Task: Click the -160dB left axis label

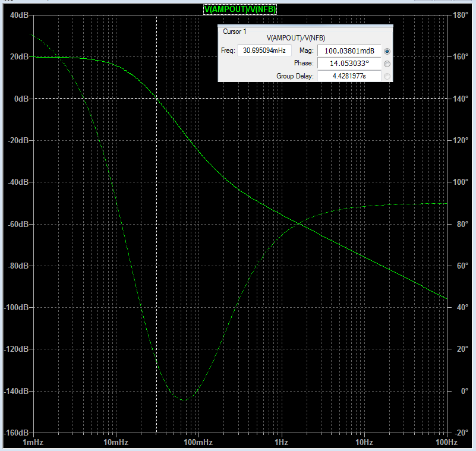Action: pos(16,433)
